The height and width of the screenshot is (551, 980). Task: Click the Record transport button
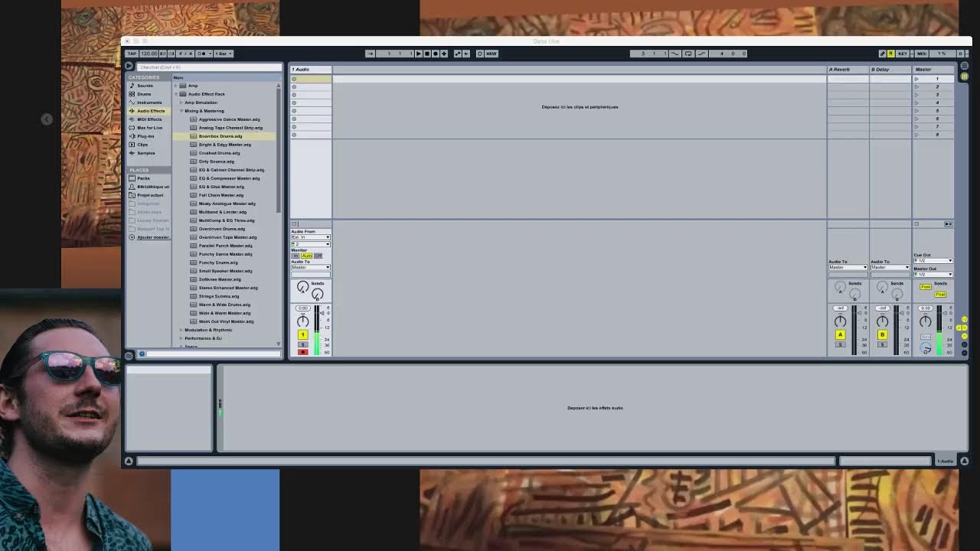coord(435,54)
